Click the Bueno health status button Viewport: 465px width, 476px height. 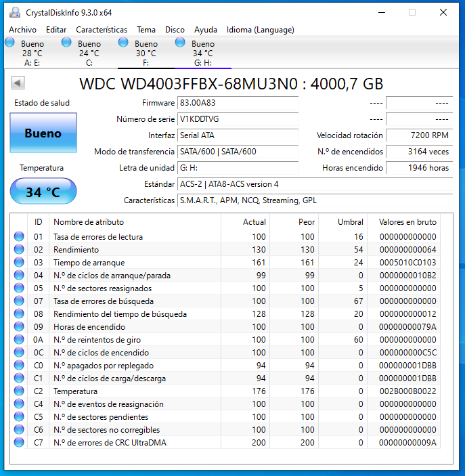pos(43,133)
